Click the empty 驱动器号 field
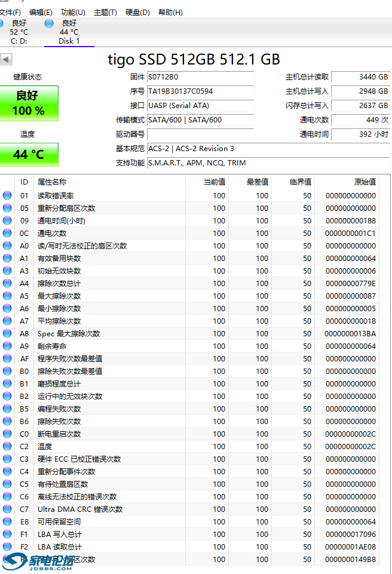392x574 pixels. pos(200,134)
